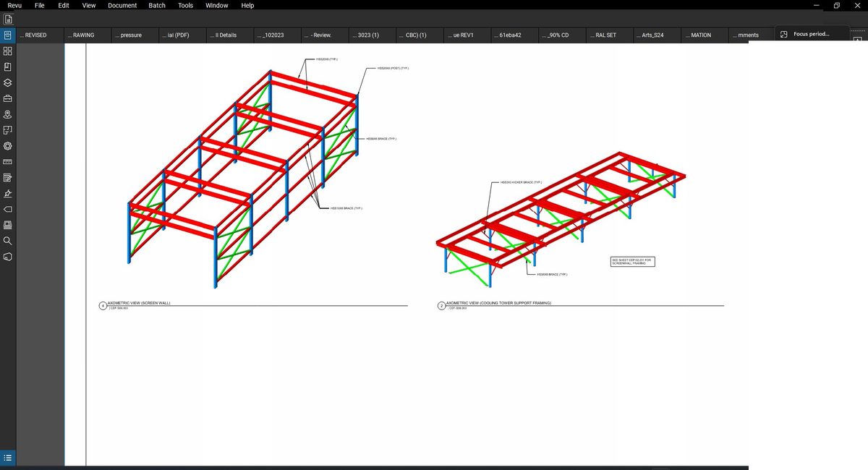Open the Properties gear panel
Image resolution: width=868 pixels, height=470 pixels.
click(x=8, y=145)
